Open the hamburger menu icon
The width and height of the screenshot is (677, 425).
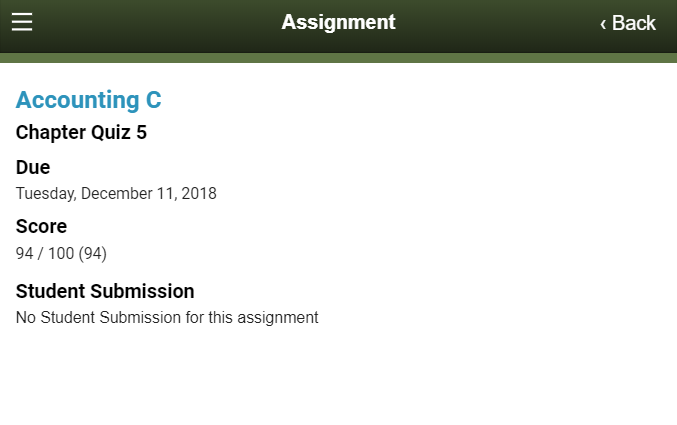(x=22, y=22)
